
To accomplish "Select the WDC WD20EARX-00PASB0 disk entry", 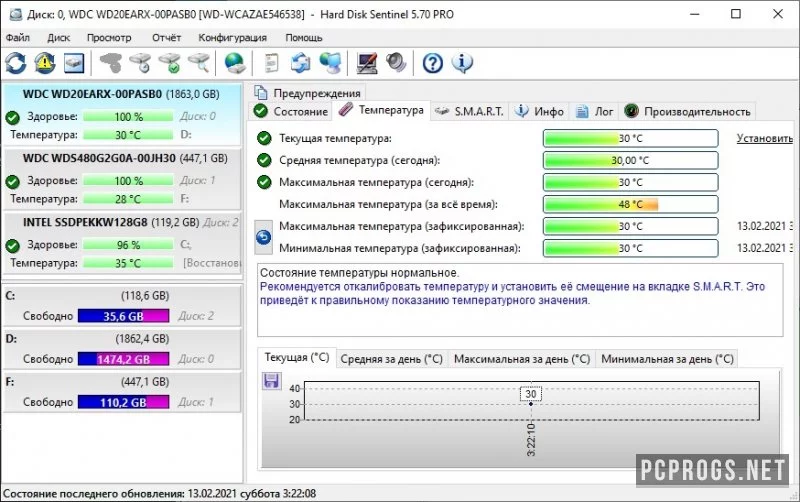I will coord(121,115).
